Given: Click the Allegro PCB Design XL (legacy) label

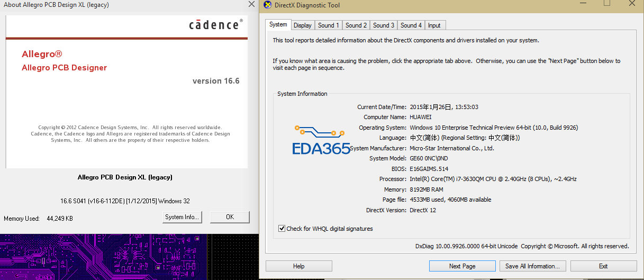Looking at the screenshot, I should click(125, 177).
